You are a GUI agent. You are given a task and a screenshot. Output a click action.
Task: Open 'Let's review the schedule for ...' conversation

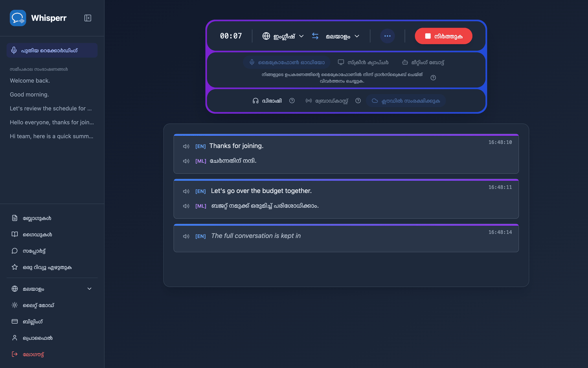pos(51,109)
